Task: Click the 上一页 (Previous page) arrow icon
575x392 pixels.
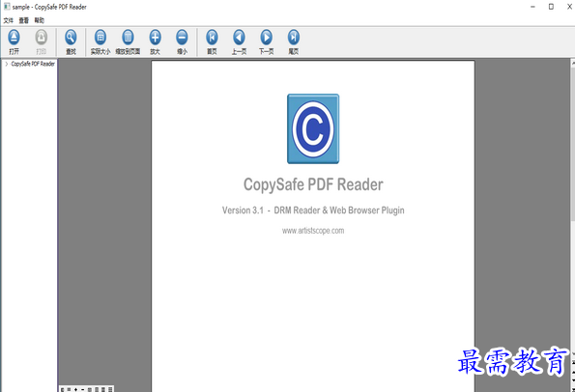Action: pos(239,38)
